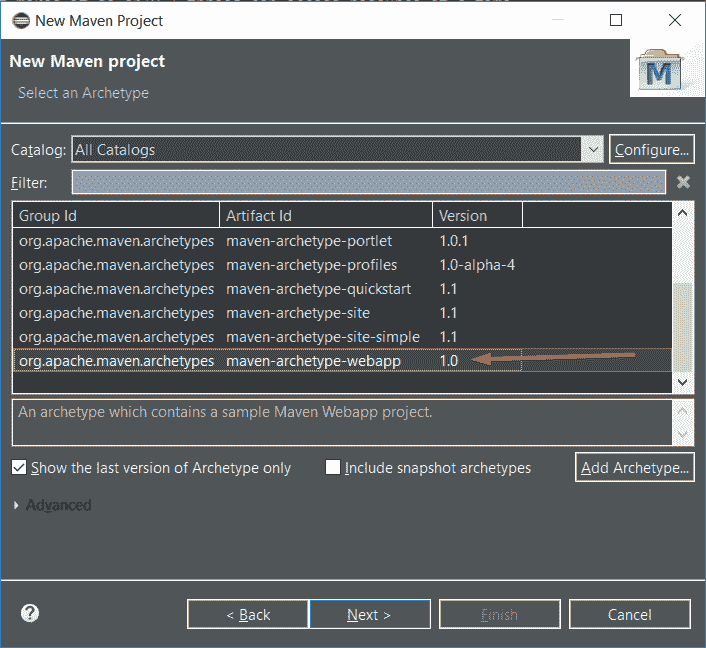The height and width of the screenshot is (648, 706).
Task: Sort by the Artifact Id column header
Action: click(326, 215)
